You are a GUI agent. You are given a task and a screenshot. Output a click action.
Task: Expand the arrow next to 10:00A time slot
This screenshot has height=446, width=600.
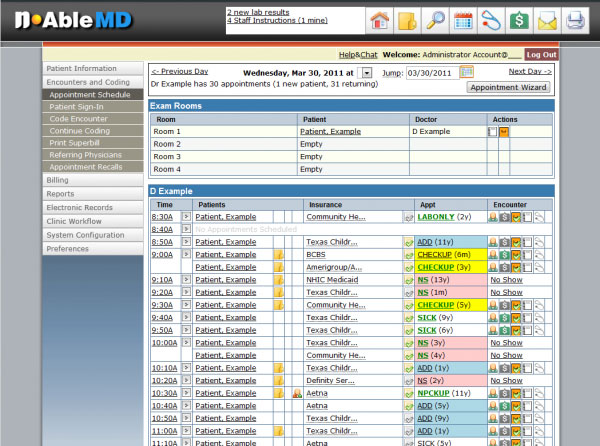(x=186, y=342)
